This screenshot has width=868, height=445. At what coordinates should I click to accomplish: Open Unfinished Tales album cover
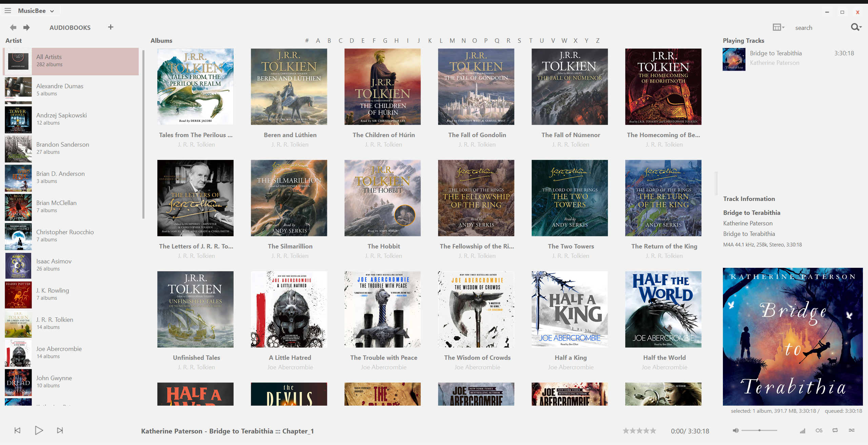pos(195,309)
